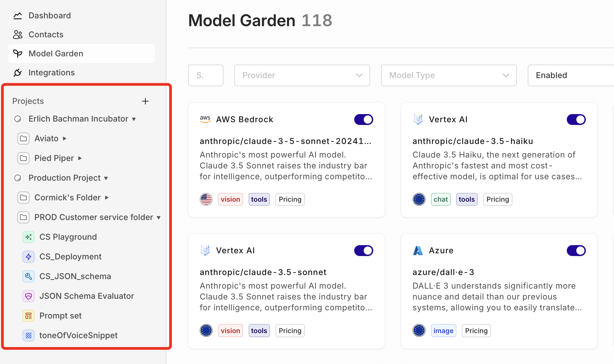Image resolution: width=614 pixels, height=364 pixels.
Task: Click the image tag on dall-e-3 card
Action: (x=443, y=330)
